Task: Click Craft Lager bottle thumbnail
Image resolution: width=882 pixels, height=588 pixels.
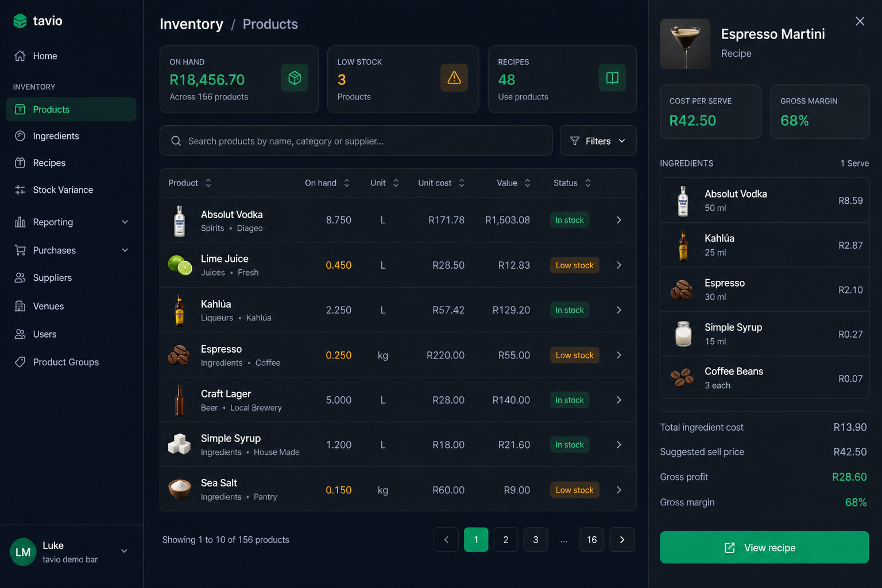Action: pyautogui.click(x=180, y=400)
